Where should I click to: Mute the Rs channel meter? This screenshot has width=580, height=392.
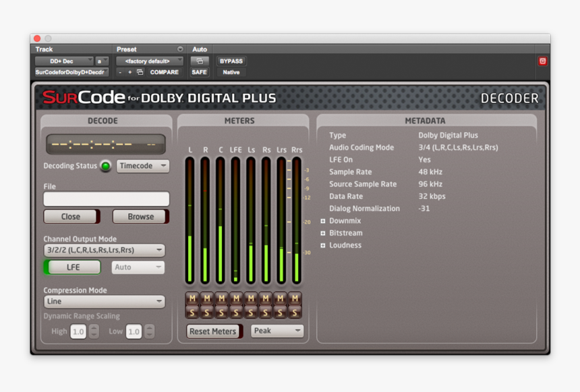(265, 298)
